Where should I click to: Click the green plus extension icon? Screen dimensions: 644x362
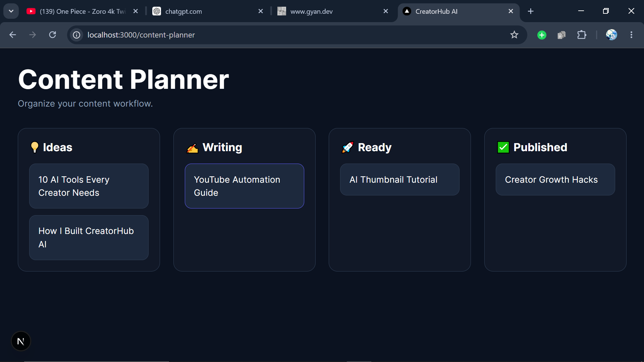[x=542, y=35]
